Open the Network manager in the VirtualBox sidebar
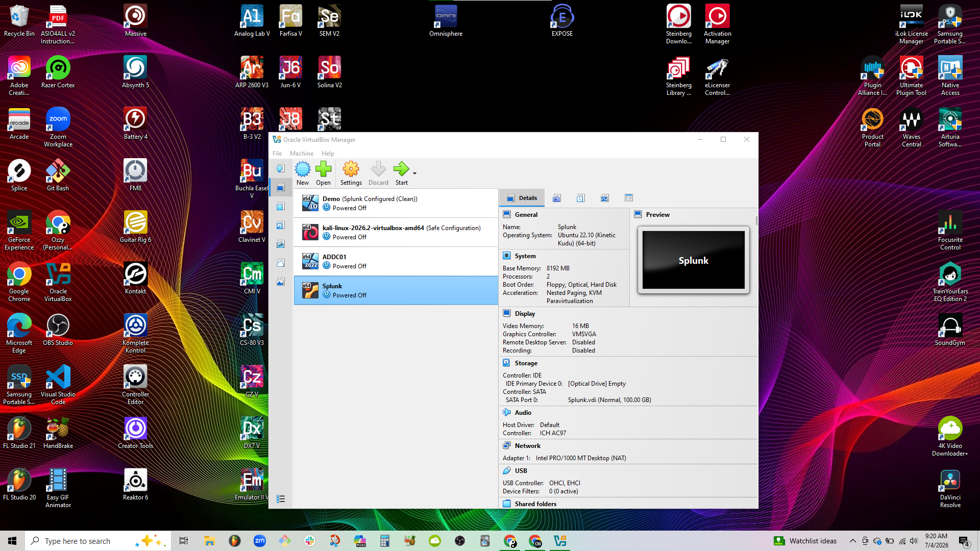Screen dimensions: 980x551 pyautogui.click(x=281, y=244)
